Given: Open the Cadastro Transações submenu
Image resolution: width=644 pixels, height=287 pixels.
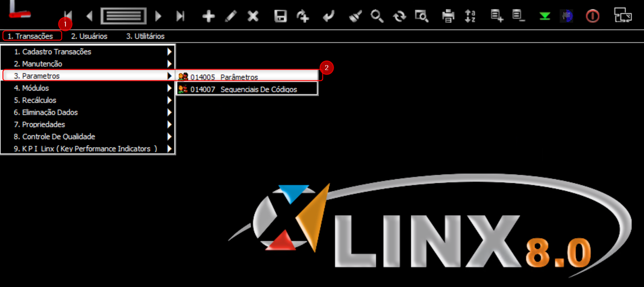Looking at the screenshot, I should click(88, 52).
